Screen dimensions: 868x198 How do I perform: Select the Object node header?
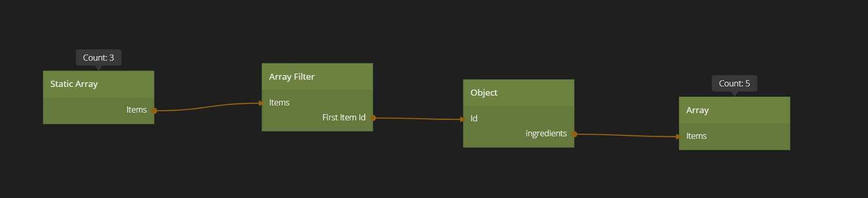tap(518, 93)
